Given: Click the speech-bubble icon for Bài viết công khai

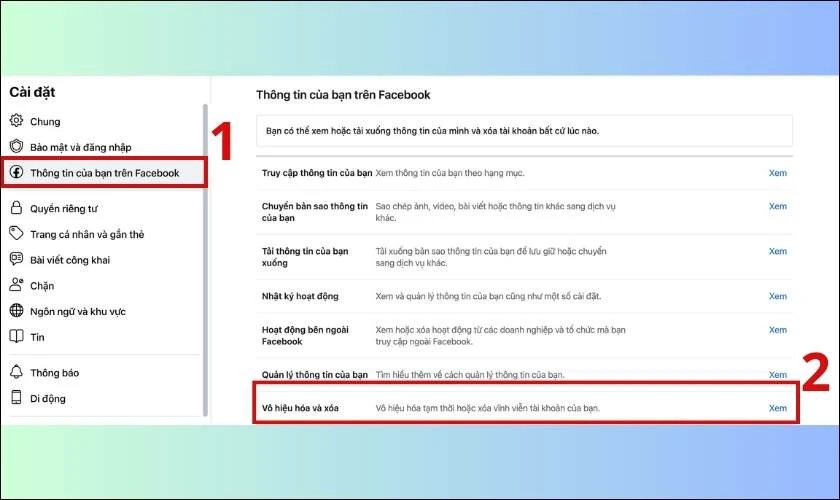Looking at the screenshot, I should click(x=17, y=259).
